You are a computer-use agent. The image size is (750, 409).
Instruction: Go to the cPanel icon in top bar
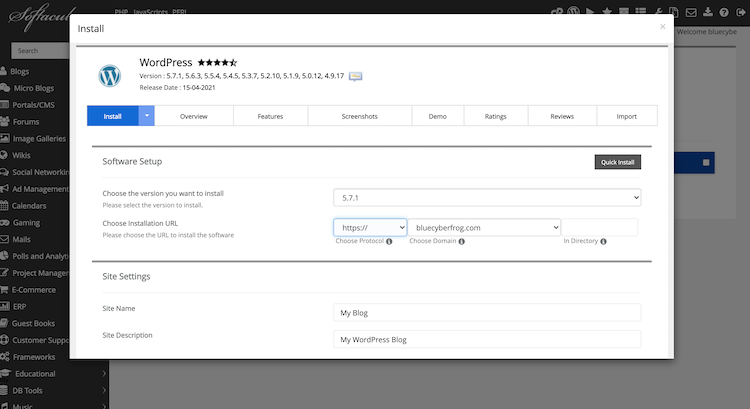click(x=556, y=11)
